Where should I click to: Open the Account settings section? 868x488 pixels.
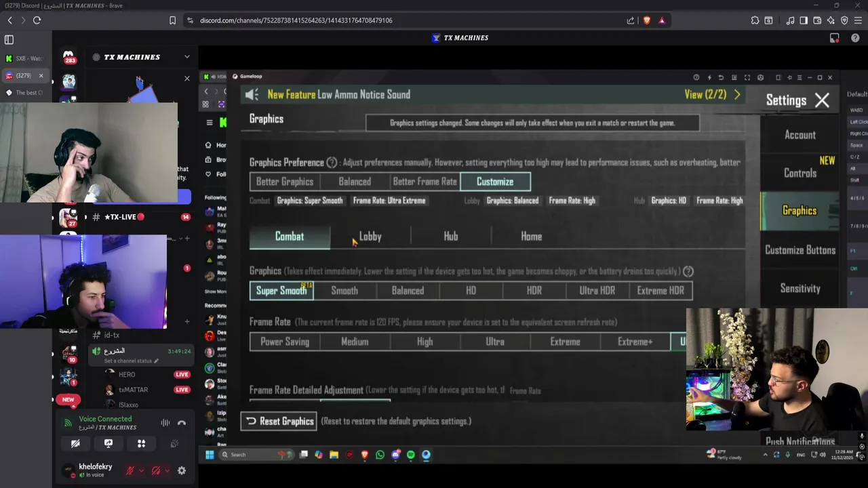coord(800,135)
